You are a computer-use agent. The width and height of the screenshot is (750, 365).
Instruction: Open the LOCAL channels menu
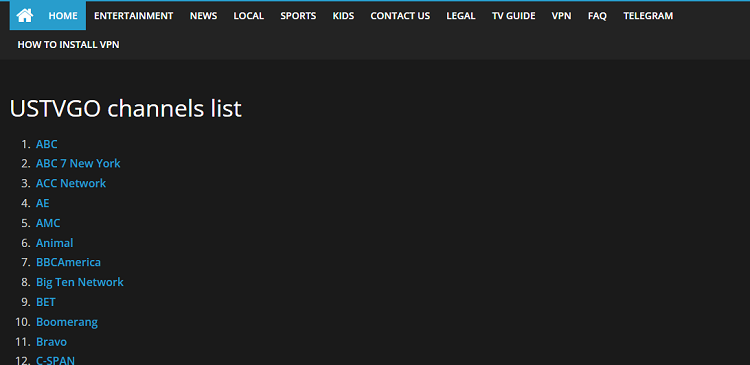point(249,16)
